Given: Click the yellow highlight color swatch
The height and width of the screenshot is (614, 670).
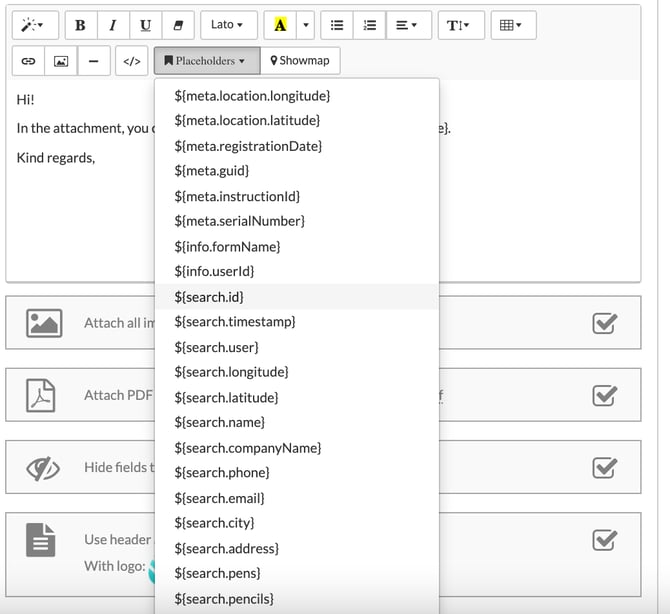Looking at the screenshot, I should point(280,26).
